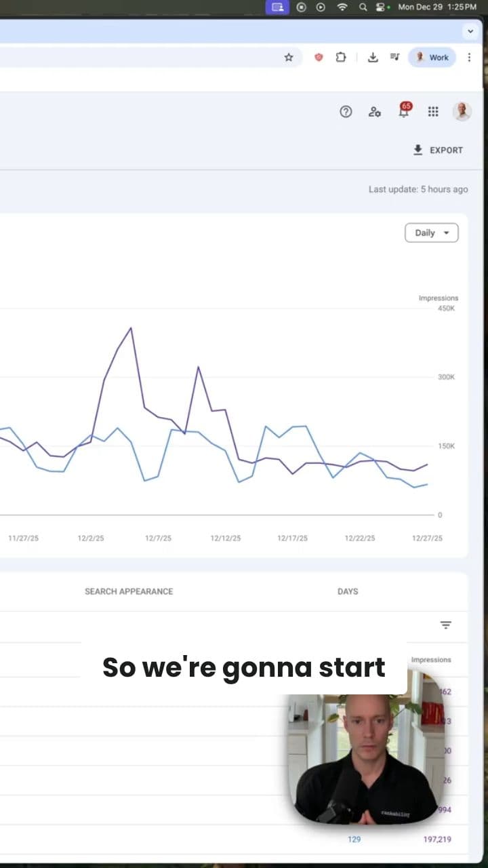Open the Chrome extensions puzzle icon

coord(341,58)
